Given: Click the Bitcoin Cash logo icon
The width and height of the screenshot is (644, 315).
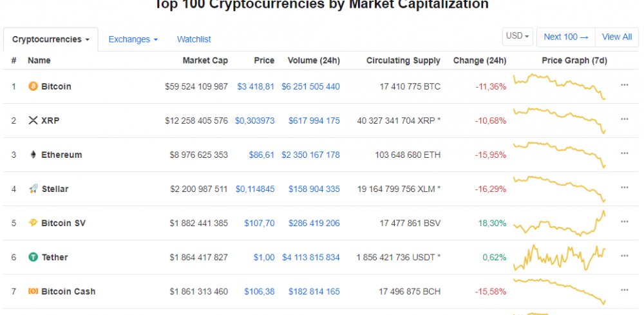Looking at the screenshot, I should pos(33,291).
